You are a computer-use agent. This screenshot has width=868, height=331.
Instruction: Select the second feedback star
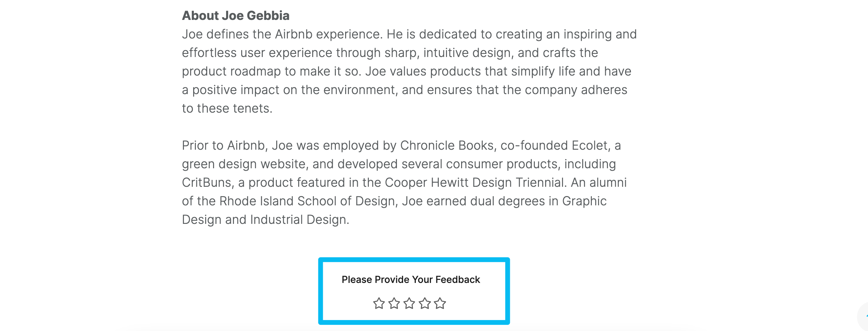click(394, 304)
